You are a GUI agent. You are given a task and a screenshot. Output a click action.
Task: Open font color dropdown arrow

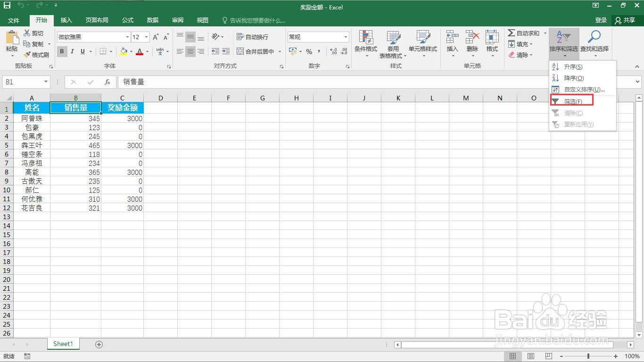coord(147,51)
